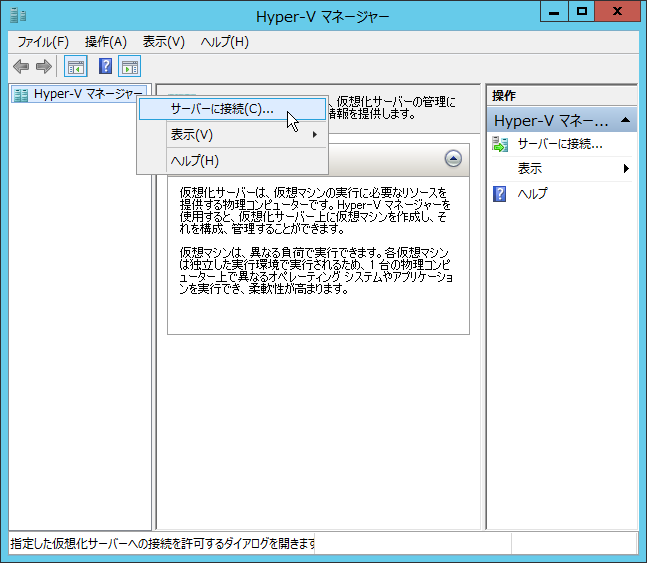The image size is (647, 563).
Task: Click the Back arrow toolbar icon
Action: tap(21, 66)
